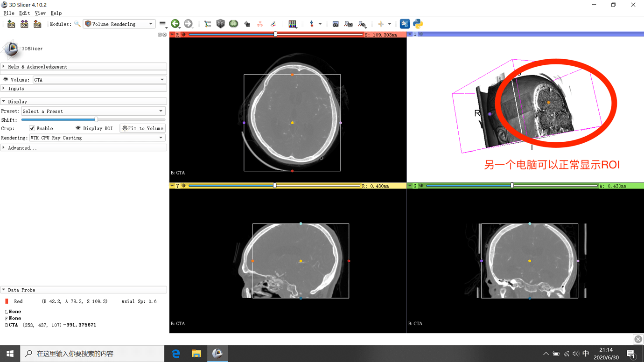Toggle the Crop Enable checkbox
The height and width of the screenshot is (362, 644).
pos(32,128)
